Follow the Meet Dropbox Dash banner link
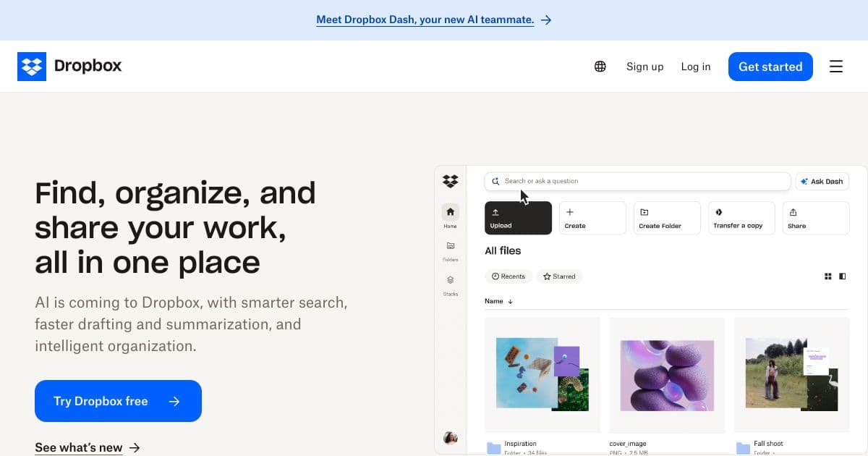Image resolution: width=868 pixels, height=456 pixels. pos(425,20)
